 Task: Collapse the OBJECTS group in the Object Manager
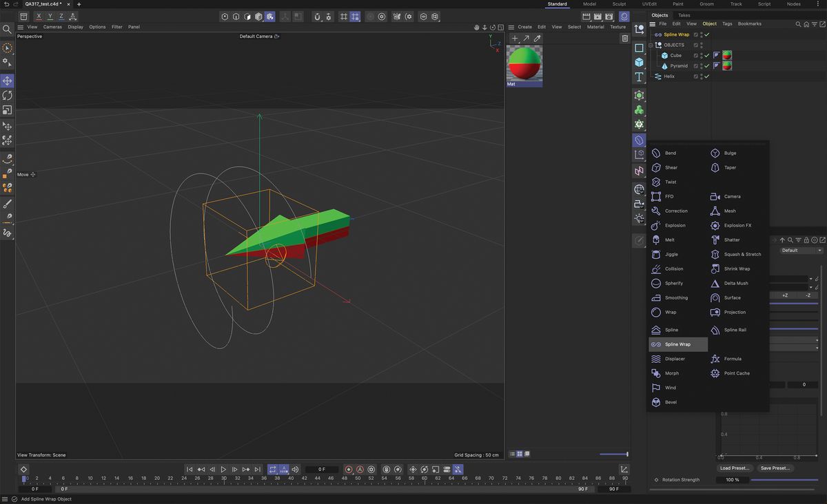[x=651, y=45]
